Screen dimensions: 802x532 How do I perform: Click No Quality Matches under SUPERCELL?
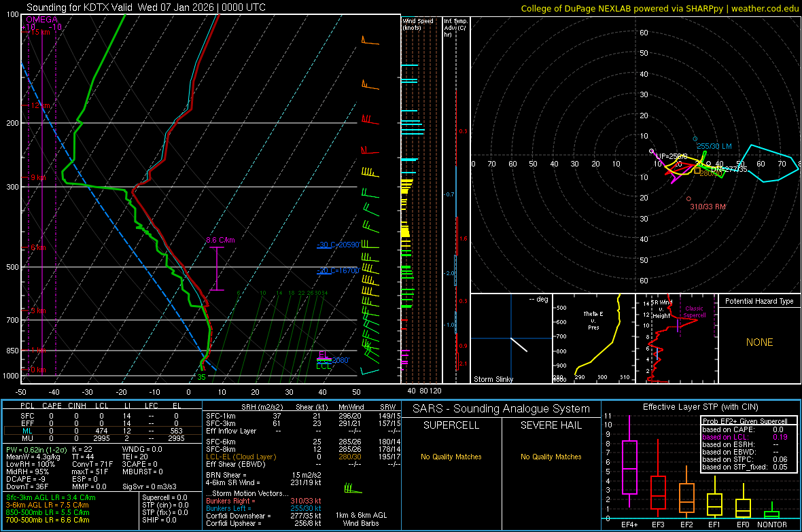click(451, 457)
